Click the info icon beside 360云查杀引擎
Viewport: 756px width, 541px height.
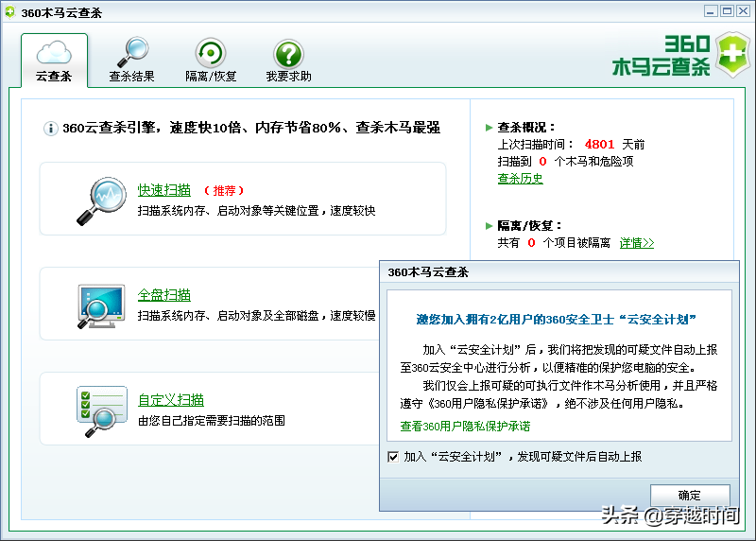tap(51, 129)
